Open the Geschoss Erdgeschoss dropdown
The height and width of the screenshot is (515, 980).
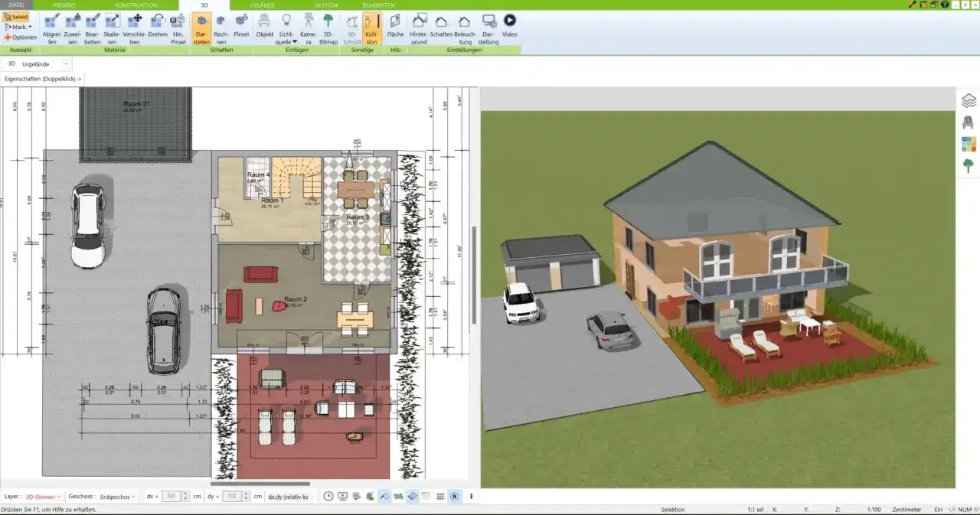click(x=117, y=497)
